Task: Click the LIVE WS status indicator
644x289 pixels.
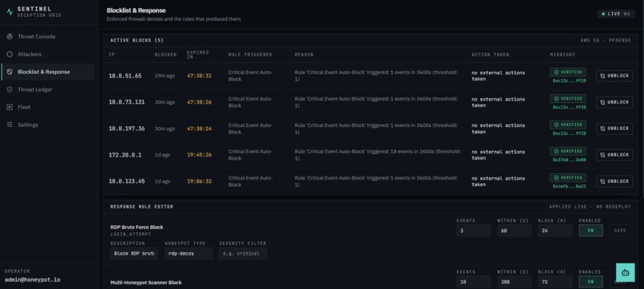Action: [x=616, y=14]
